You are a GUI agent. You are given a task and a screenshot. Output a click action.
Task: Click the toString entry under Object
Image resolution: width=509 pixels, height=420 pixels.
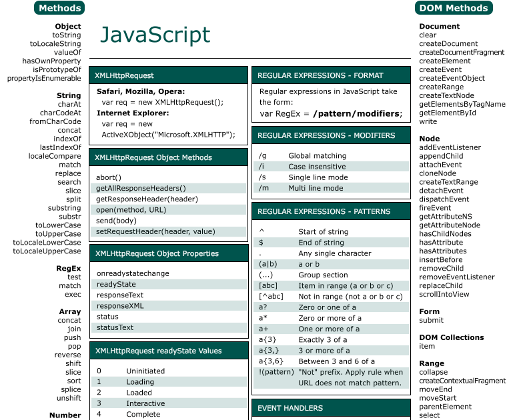pos(67,35)
